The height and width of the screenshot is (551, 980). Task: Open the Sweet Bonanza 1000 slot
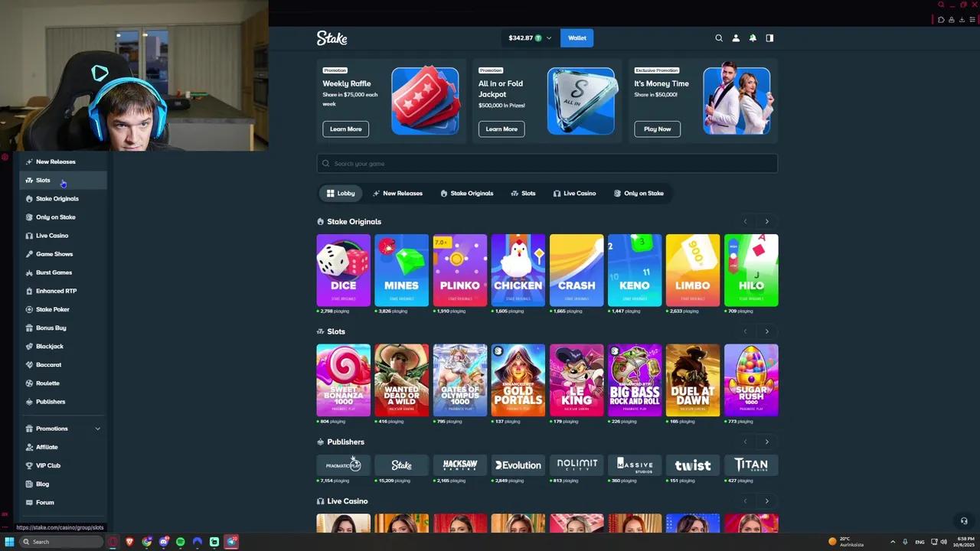click(x=344, y=380)
